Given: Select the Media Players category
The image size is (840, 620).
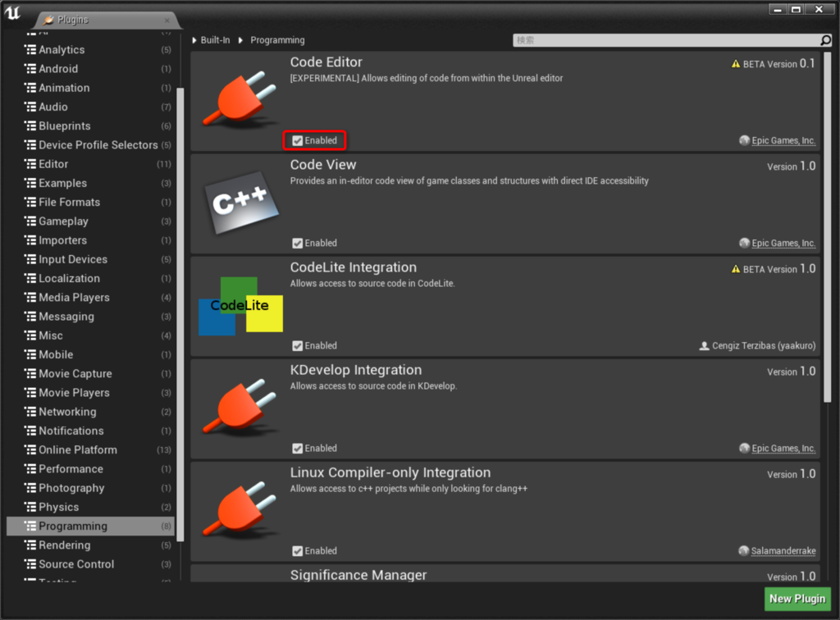Looking at the screenshot, I should pyautogui.click(x=90, y=297).
